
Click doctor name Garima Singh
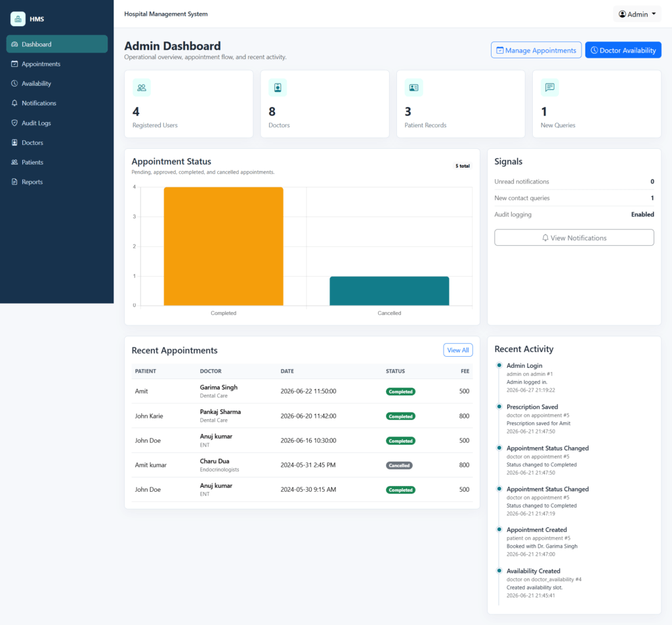click(219, 387)
